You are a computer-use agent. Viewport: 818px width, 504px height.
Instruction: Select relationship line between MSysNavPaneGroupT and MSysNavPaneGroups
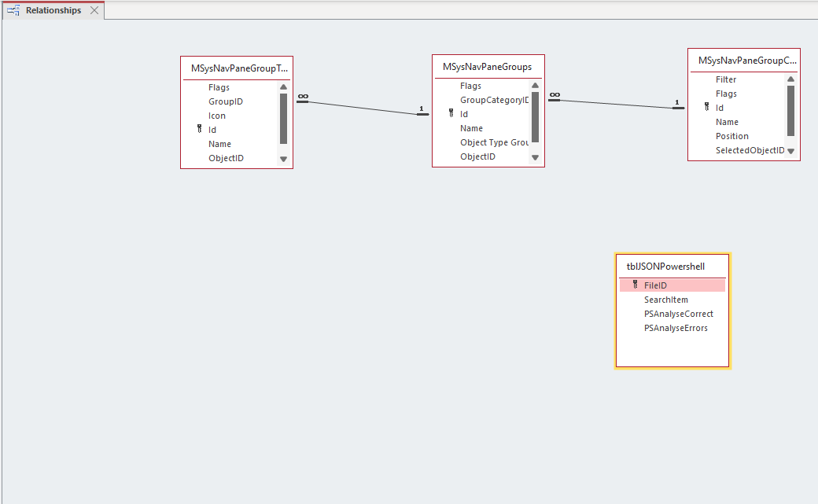tap(363, 108)
